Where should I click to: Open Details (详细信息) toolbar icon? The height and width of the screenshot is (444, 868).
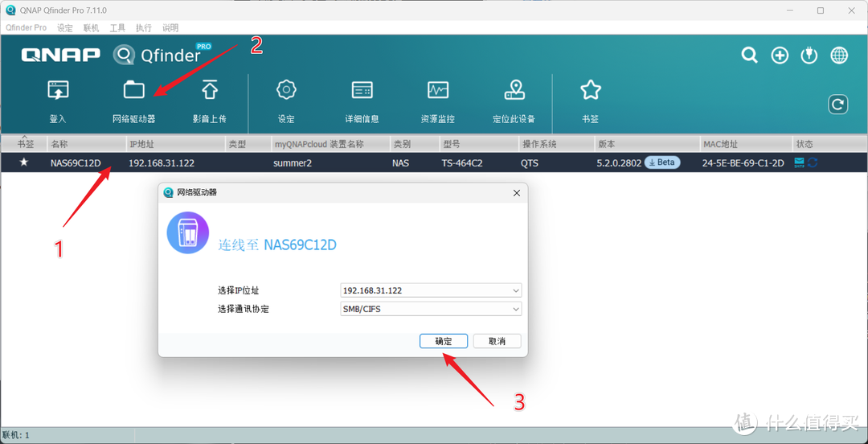pos(362,90)
